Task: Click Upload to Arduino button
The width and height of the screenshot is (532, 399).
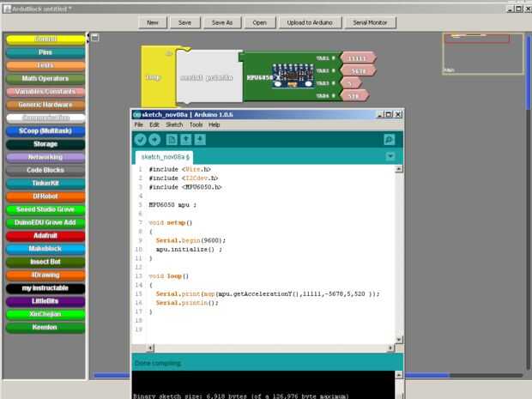Action: 310,22
